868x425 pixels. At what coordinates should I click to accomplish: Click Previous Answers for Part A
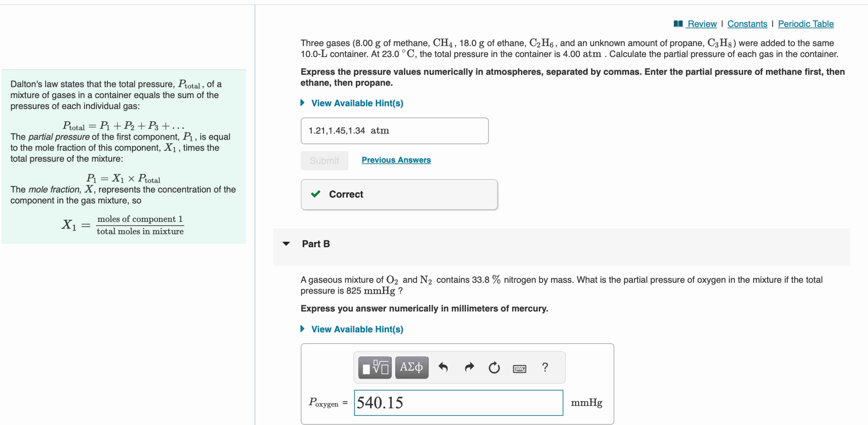tap(396, 160)
